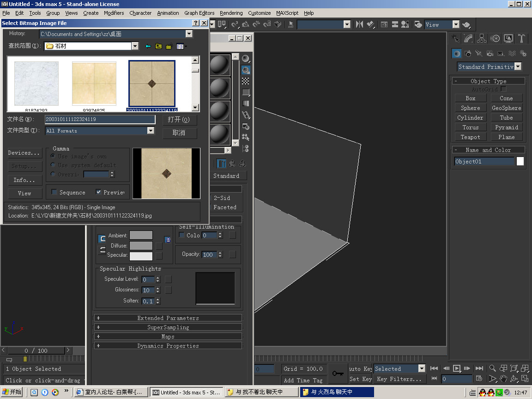Click the Arc Rotate viewport tool

[x=514, y=379]
